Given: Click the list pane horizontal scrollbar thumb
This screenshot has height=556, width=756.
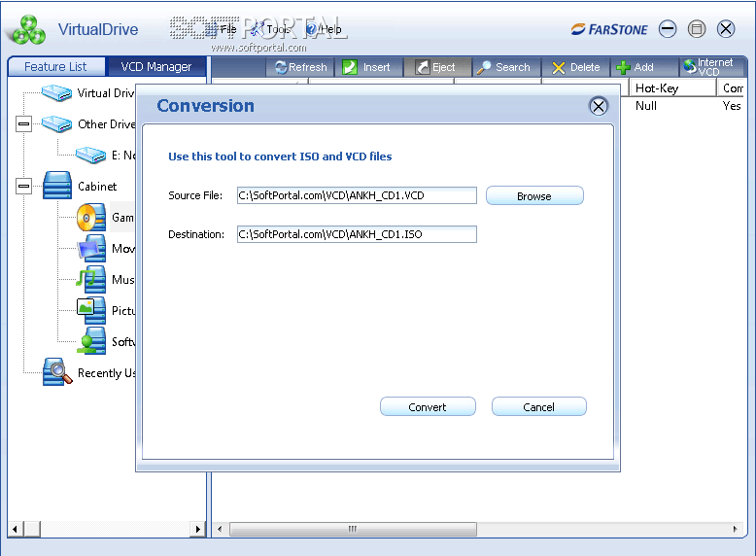Looking at the screenshot, I should click(x=353, y=529).
